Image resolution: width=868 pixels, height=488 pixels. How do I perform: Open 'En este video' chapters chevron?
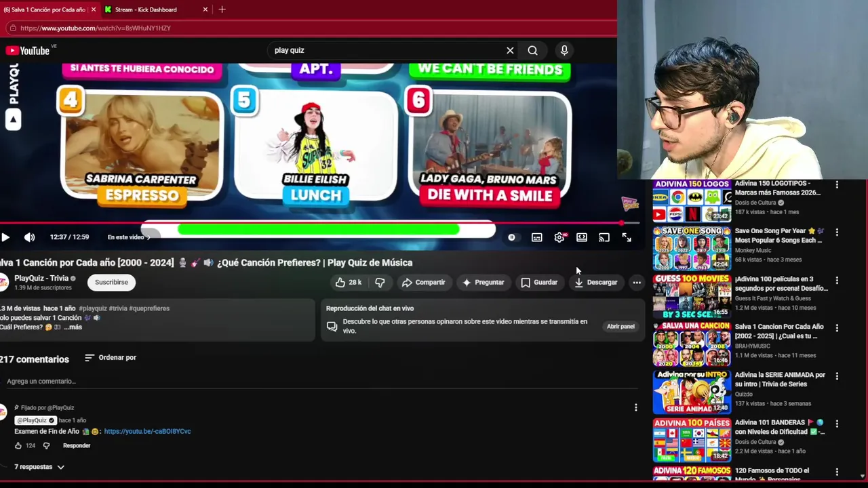(149, 237)
